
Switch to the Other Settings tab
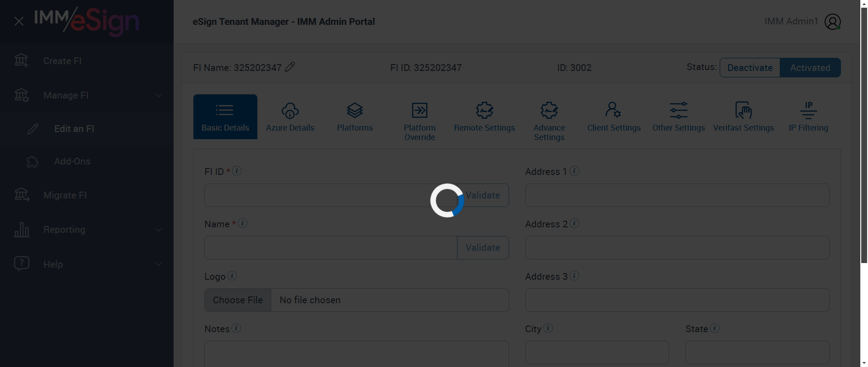679,117
